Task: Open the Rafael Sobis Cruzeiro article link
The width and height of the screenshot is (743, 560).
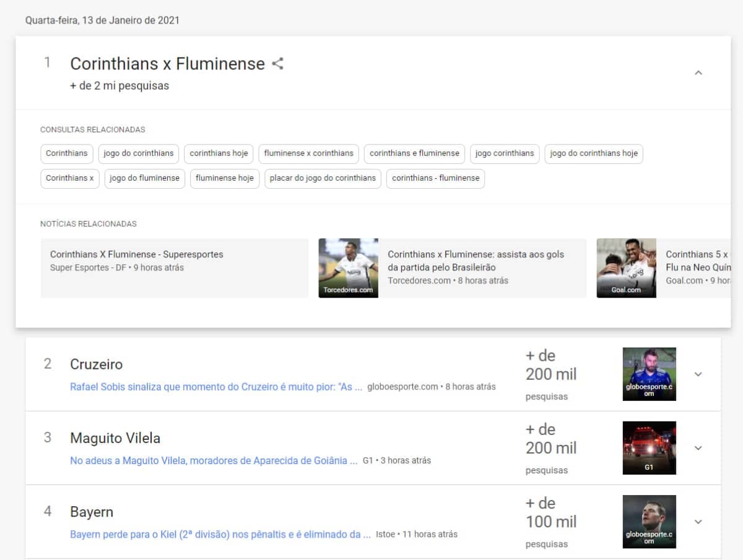Action: click(216, 387)
